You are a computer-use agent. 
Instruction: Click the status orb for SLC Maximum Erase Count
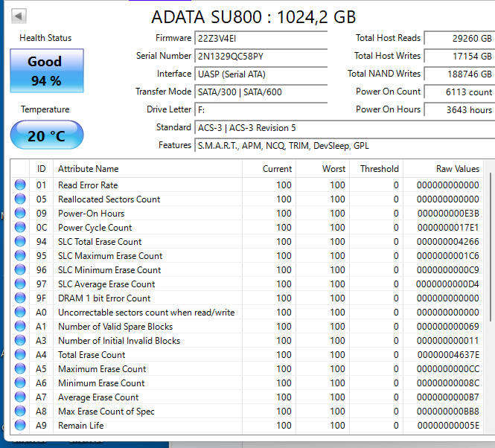(20, 255)
